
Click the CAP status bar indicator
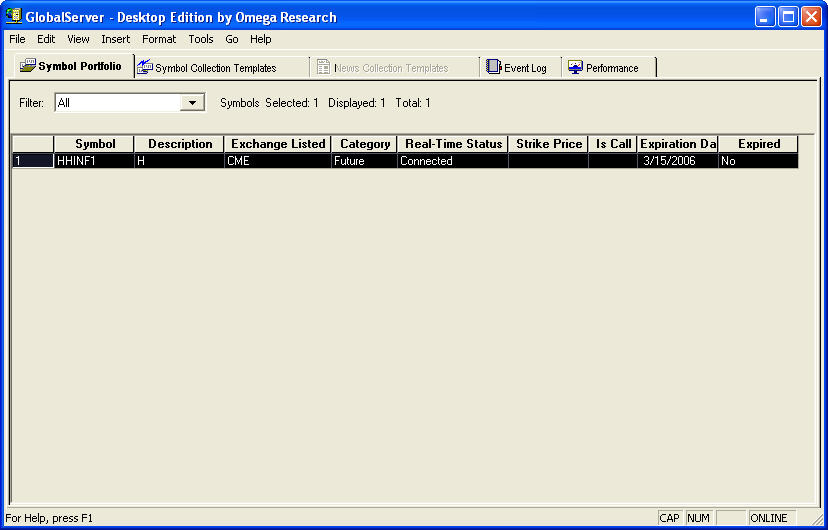[670, 518]
